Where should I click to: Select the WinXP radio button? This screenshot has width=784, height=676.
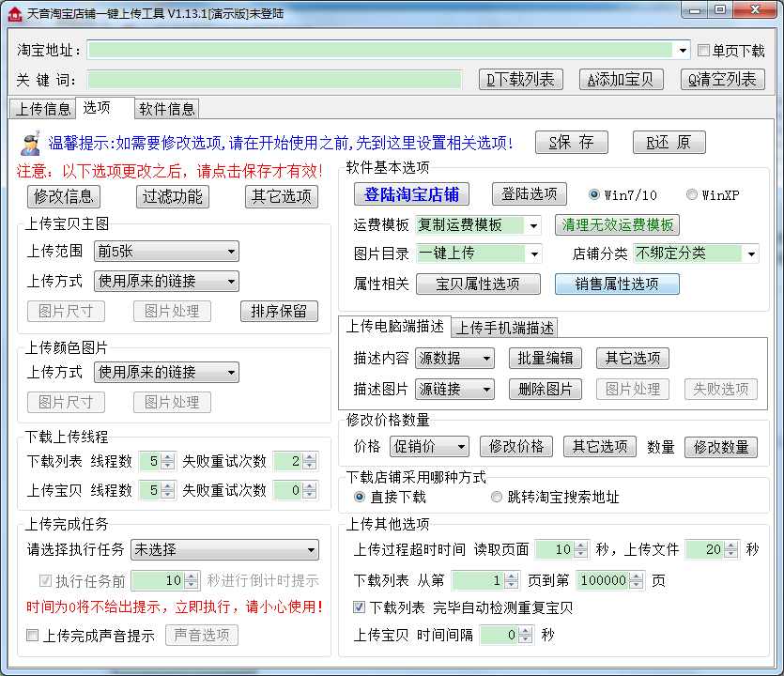click(691, 194)
